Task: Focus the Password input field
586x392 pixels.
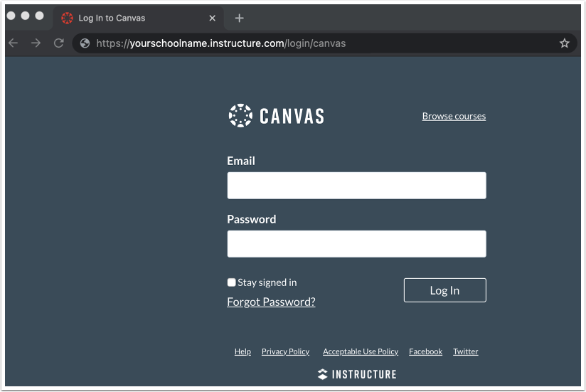Action: pyautogui.click(x=356, y=243)
